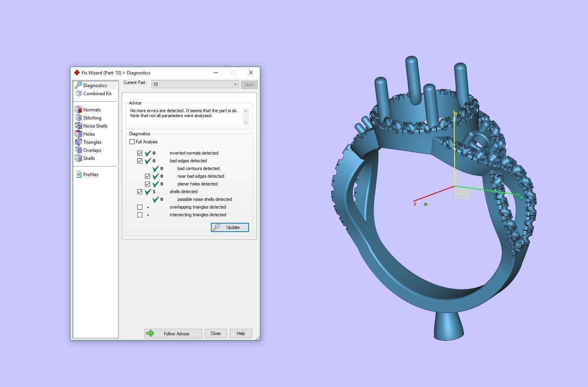
Task: Click the greyed-out Next button
Action: [249, 85]
